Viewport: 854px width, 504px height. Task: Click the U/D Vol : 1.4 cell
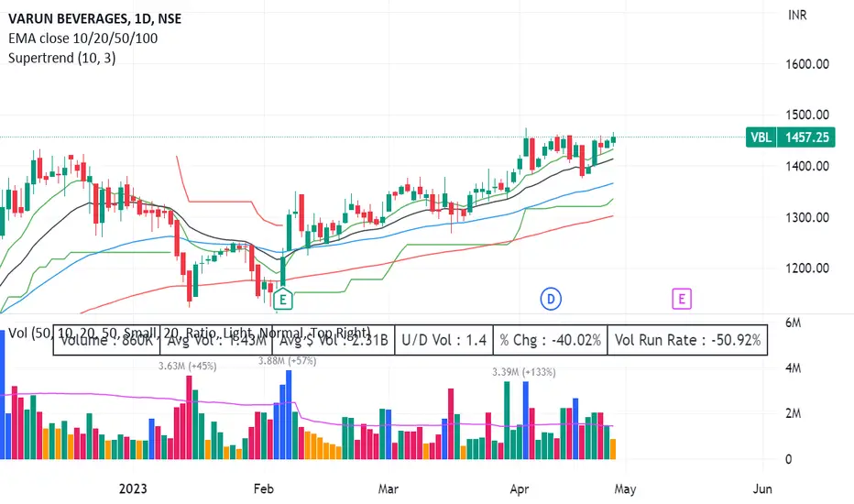pos(443,341)
